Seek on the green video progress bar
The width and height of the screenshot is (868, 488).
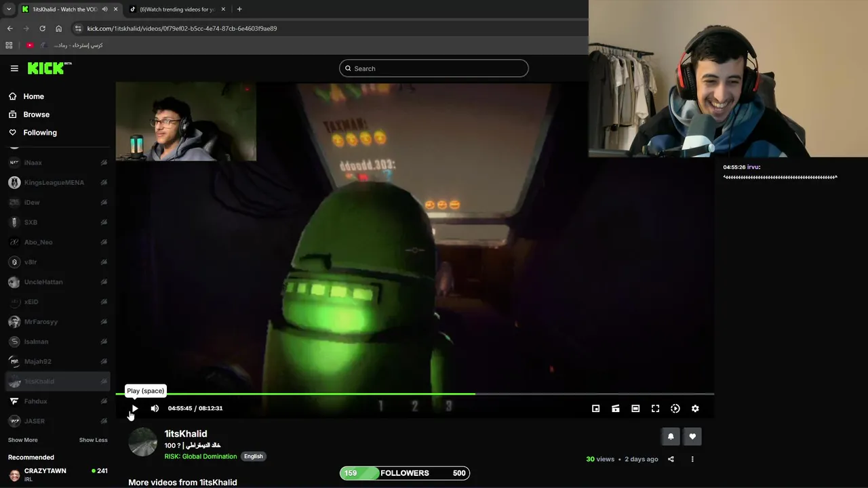click(415, 394)
